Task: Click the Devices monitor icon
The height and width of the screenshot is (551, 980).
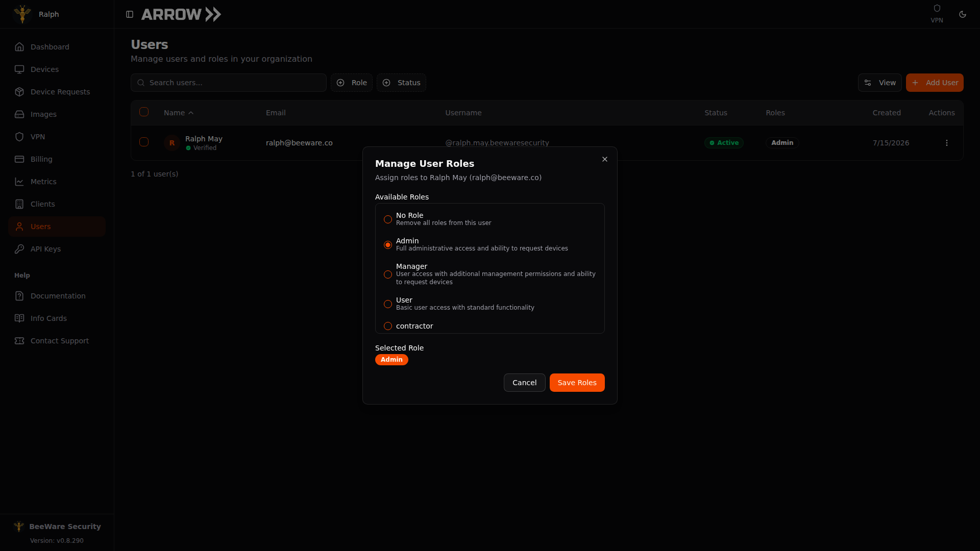Action: point(19,69)
